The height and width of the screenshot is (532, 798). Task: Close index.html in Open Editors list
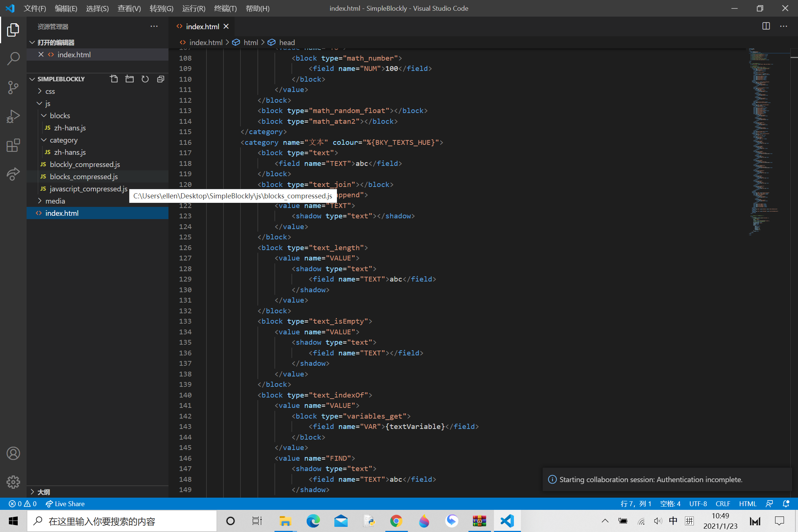tap(41, 55)
